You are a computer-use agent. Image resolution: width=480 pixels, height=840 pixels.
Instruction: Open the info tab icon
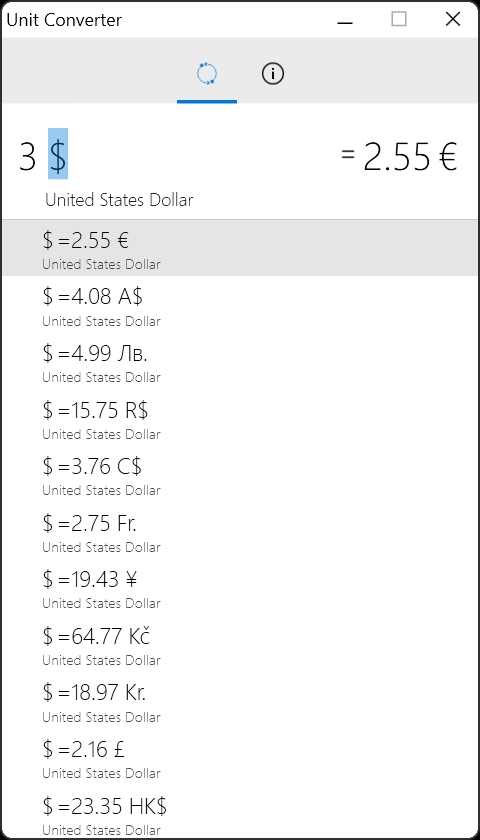coord(273,73)
